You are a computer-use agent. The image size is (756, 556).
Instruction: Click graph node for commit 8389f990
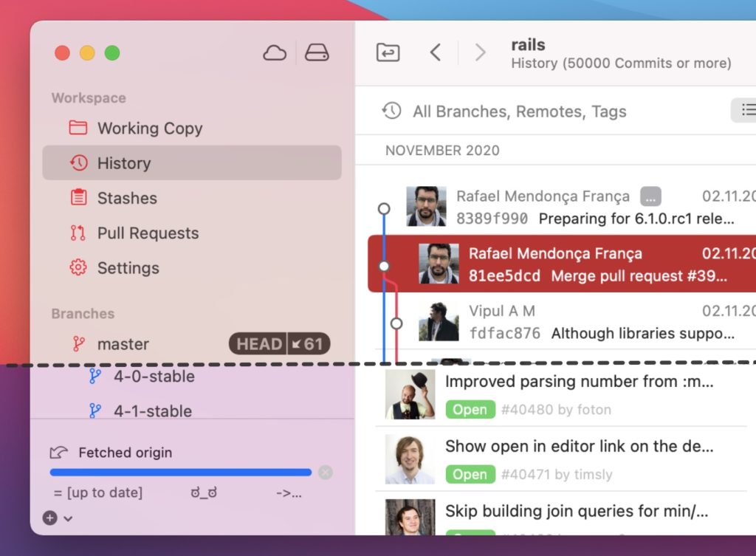384,208
